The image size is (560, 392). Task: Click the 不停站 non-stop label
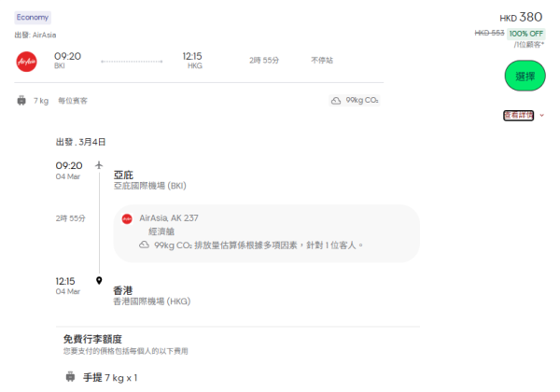pos(322,60)
